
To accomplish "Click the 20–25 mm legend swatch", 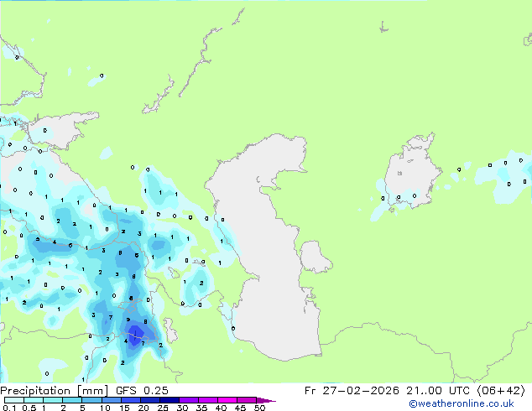I will tap(149, 400).
